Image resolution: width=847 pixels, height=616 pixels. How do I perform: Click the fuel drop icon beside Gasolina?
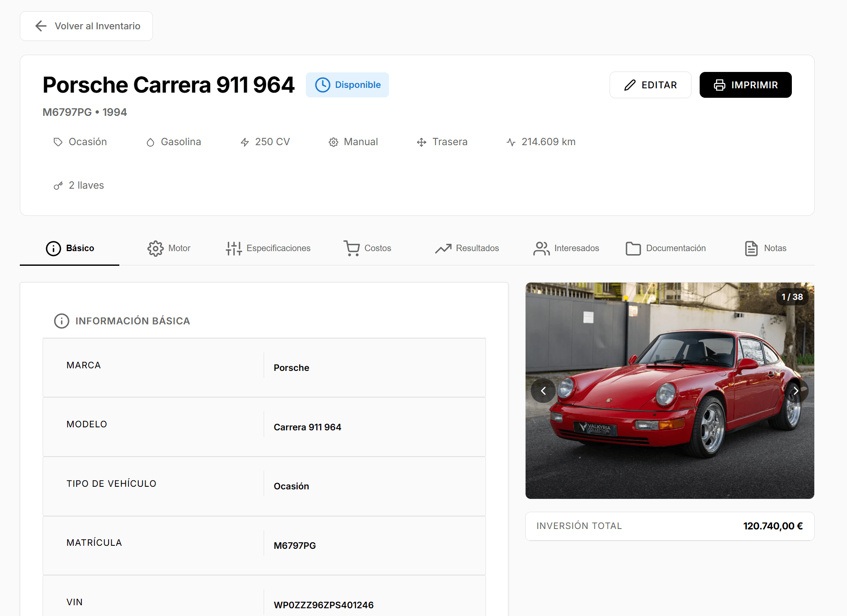tap(150, 142)
